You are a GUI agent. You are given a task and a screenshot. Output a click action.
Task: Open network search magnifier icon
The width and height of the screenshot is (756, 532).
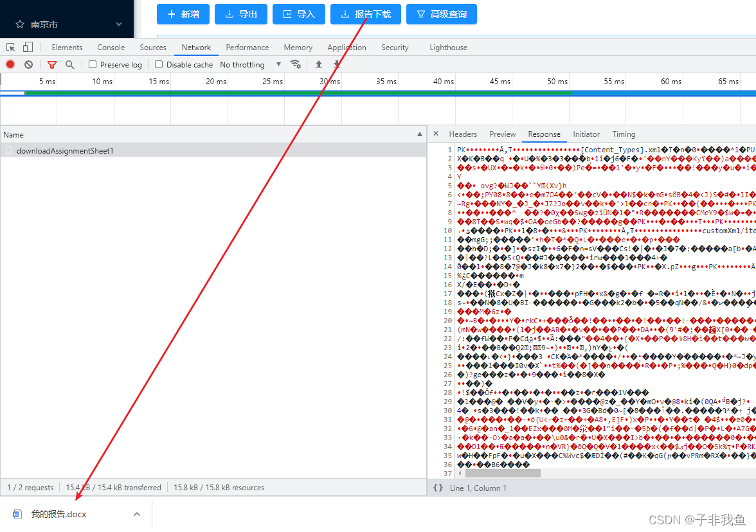coord(70,64)
